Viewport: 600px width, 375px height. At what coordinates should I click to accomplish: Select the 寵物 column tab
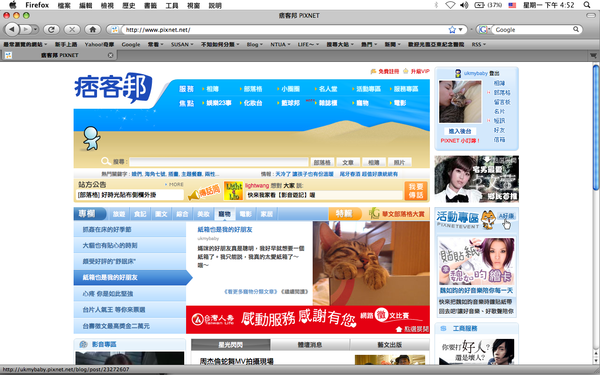click(x=224, y=214)
